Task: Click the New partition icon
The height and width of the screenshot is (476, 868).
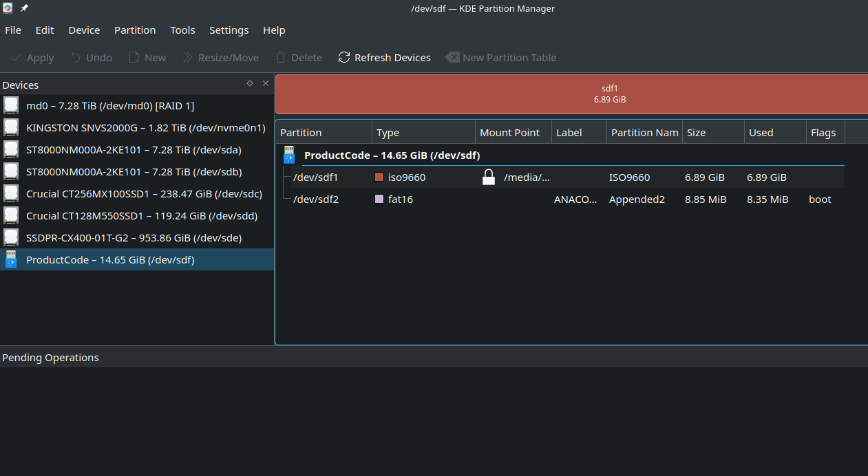Action: point(134,58)
